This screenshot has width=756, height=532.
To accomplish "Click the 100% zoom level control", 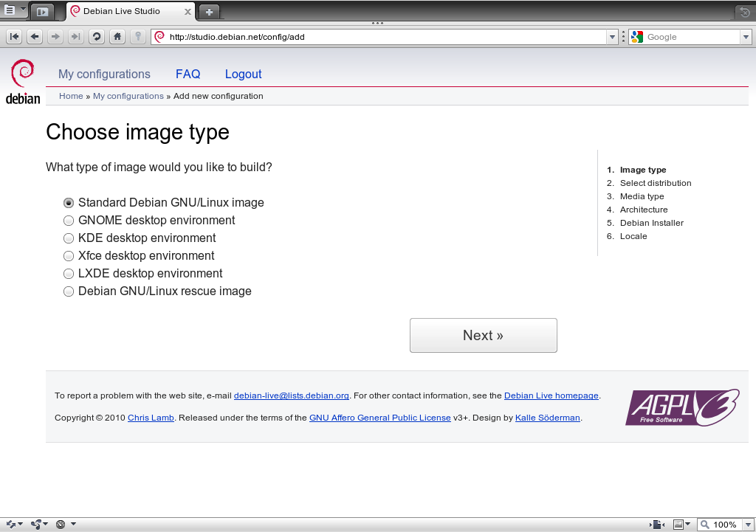I will (x=719, y=525).
